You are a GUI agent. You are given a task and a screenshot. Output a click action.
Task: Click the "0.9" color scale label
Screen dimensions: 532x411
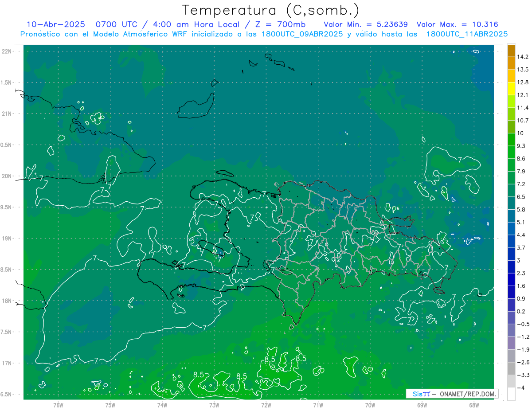pos(521,299)
